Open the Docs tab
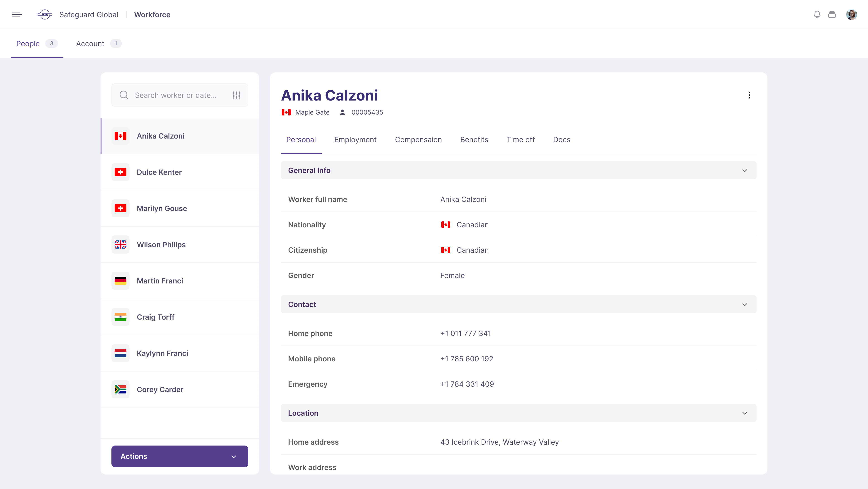This screenshot has height=489, width=868. pos(561,140)
